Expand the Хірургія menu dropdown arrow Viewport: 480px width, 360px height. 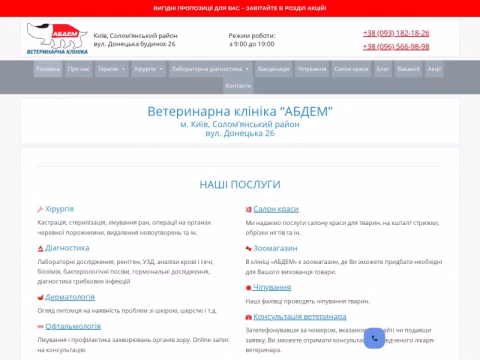[161, 69]
